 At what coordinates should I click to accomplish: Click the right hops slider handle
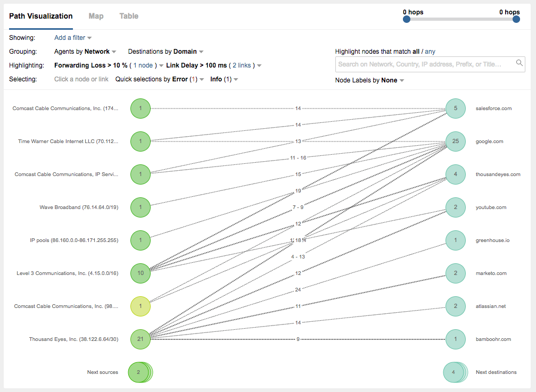point(516,19)
